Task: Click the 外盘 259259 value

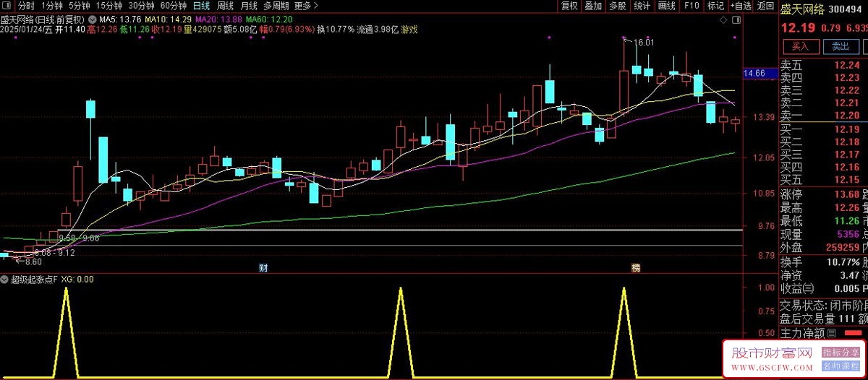Action: [x=843, y=248]
